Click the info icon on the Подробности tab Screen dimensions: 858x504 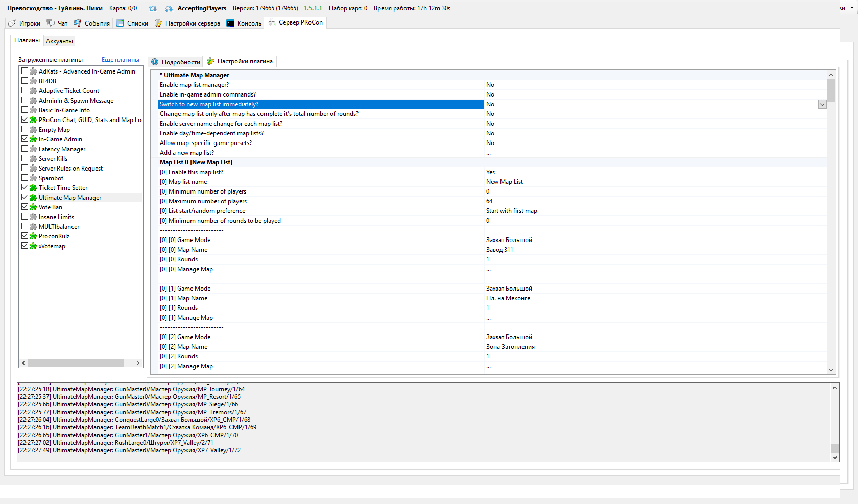click(x=155, y=62)
